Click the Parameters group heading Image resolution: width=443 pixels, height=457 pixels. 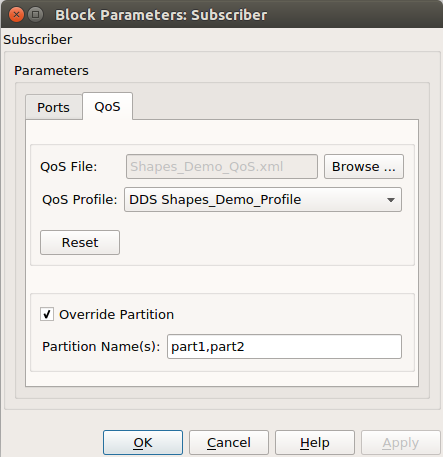tap(51, 71)
